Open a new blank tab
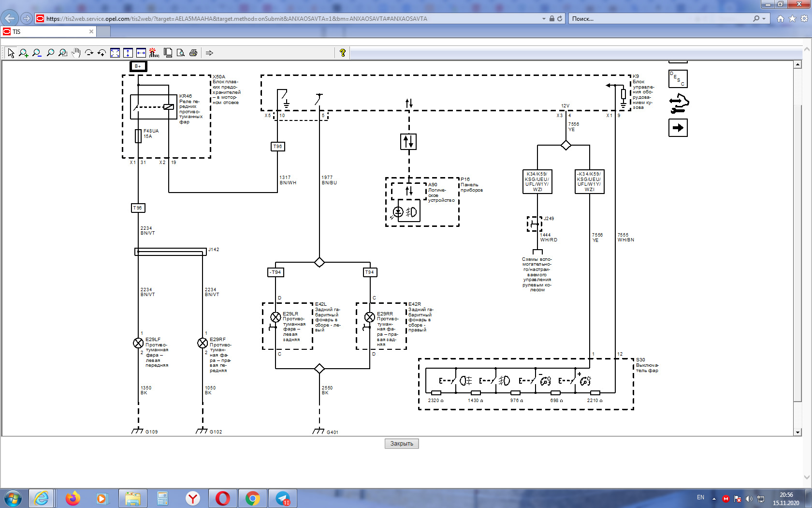The height and width of the screenshot is (508, 812). point(103,31)
